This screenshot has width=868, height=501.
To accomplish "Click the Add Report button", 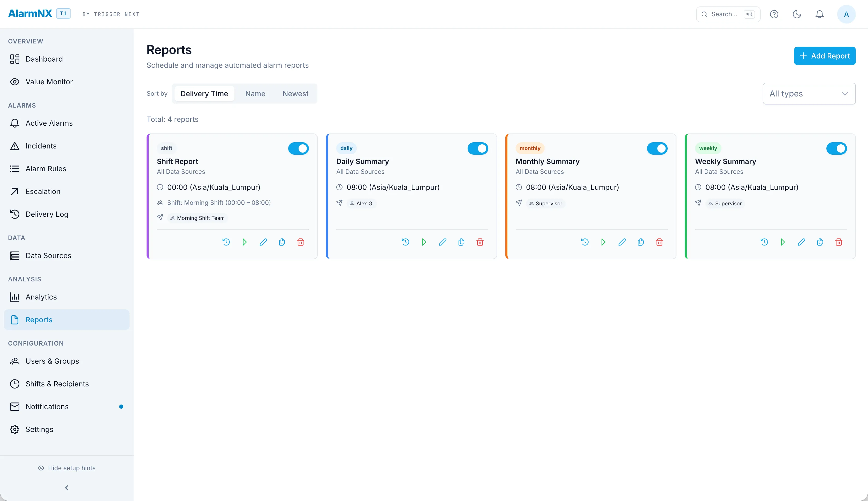I will [x=825, y=56].
